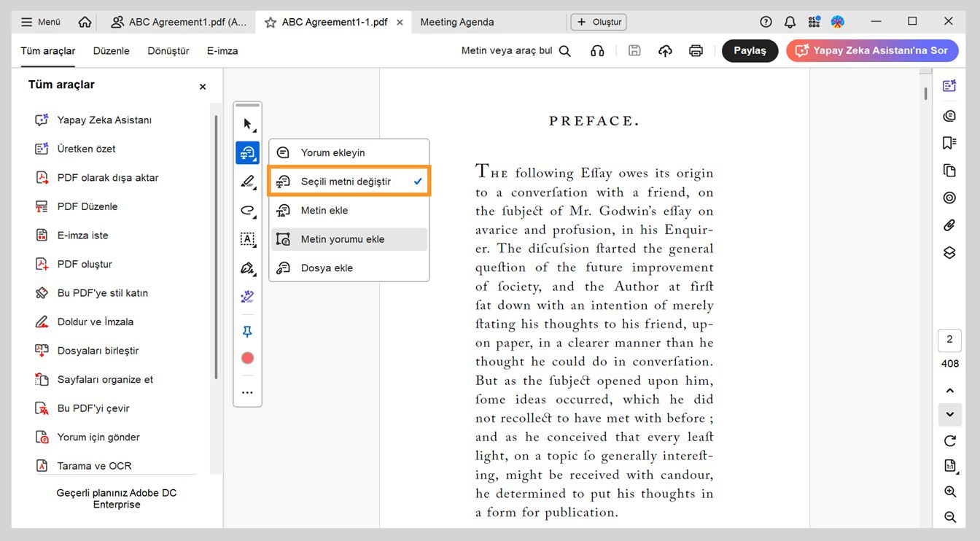Expand the active comment tool button
Screen dimensions: 980x541
pos(247,152)
